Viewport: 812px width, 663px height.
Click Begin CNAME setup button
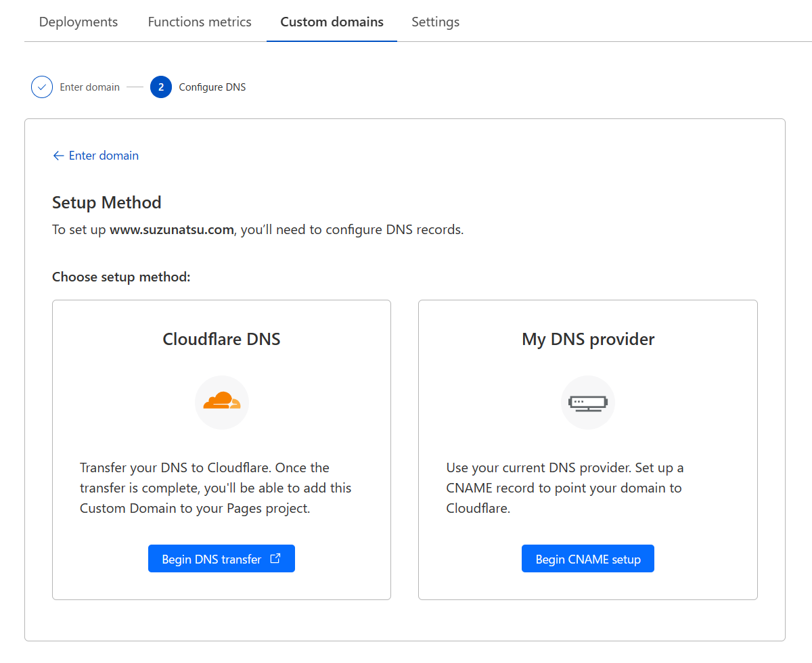[x=588, y=559]
